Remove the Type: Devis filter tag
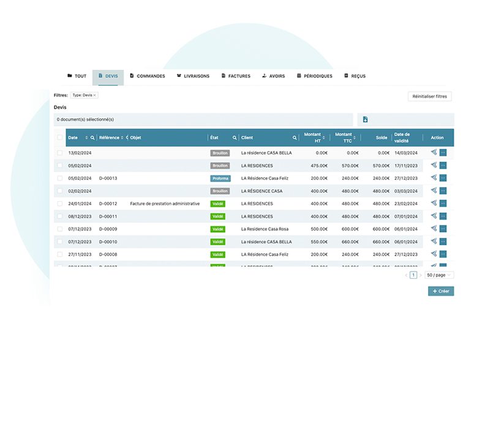The image size is (504, 423). tap(94, 95)
